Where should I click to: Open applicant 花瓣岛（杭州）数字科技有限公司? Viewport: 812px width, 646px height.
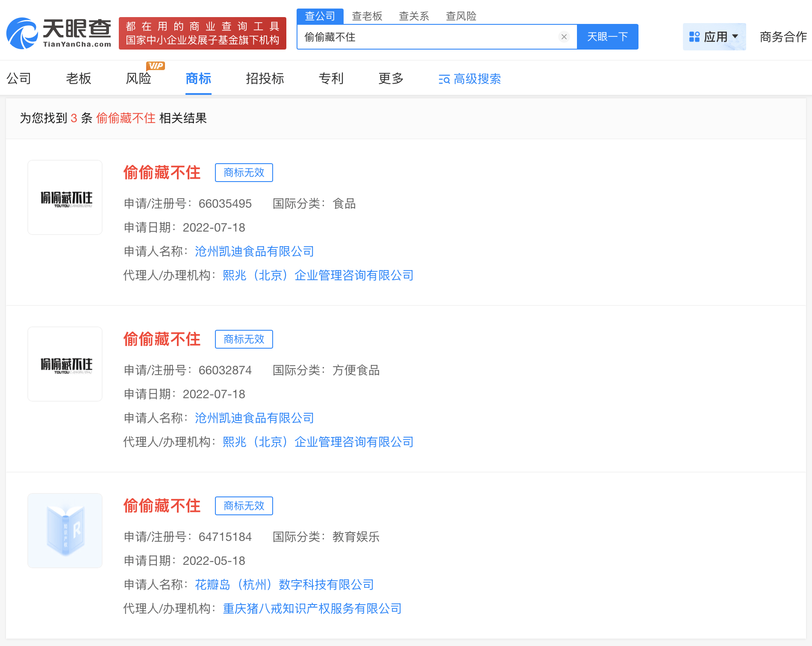284,584
